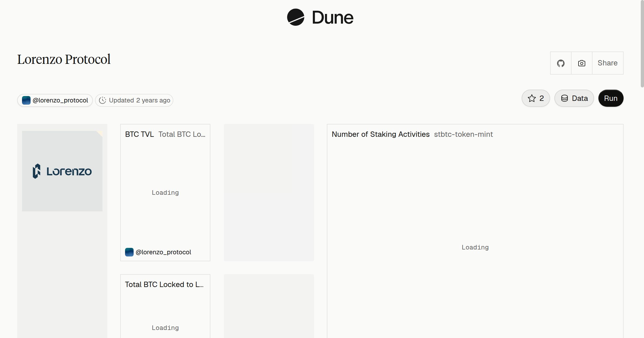Open the GitHub icon button
Screen dimensions: 644x338
(561, 63)
